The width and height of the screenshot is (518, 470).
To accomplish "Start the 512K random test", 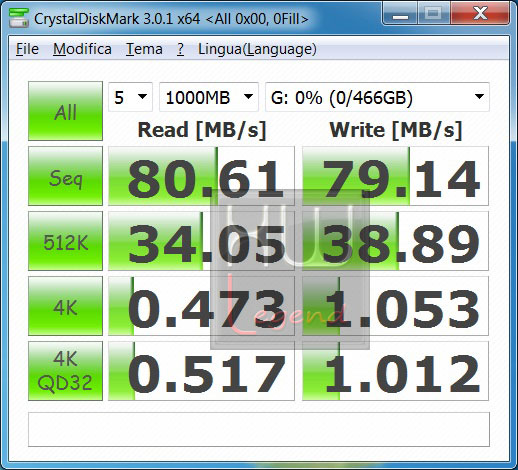I will click(x=65, y=241).
